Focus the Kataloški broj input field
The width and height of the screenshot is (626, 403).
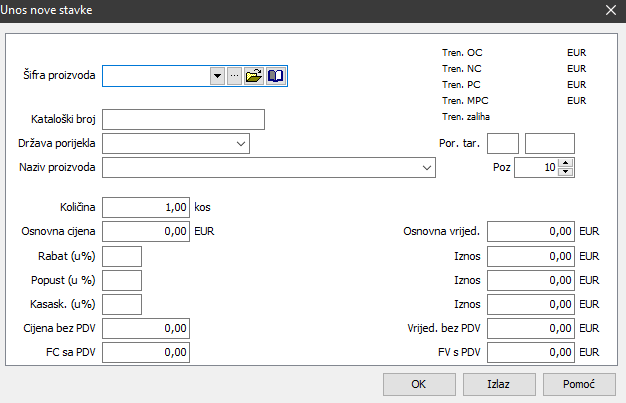[x=183, y=120]
